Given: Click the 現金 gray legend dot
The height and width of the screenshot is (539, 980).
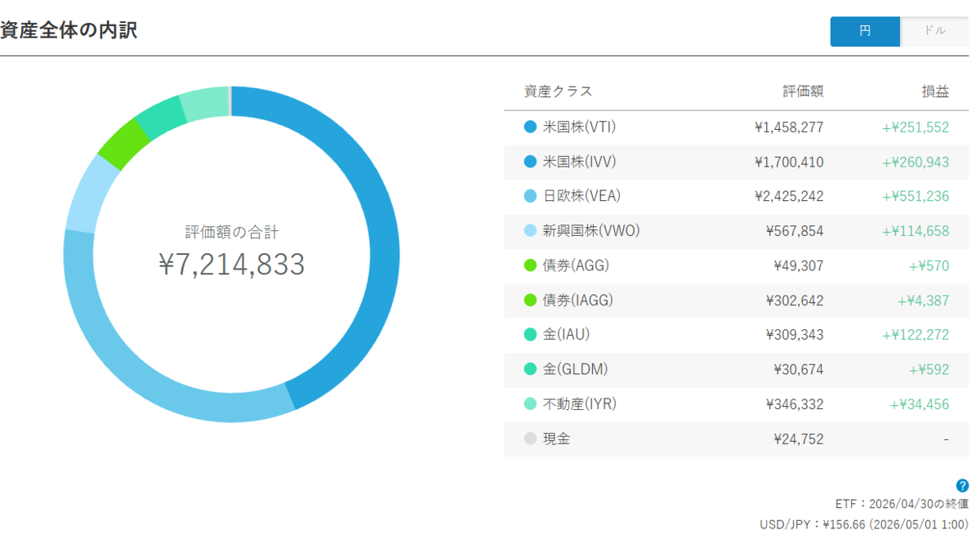Looking at the screenshot, I should (530, 439).
